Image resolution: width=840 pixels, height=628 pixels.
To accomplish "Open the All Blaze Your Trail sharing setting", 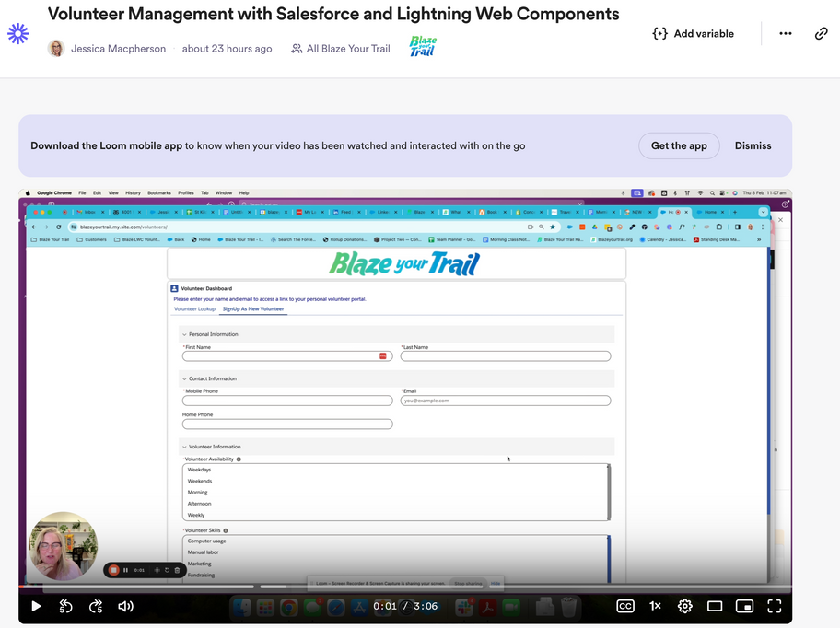I will pos(341,49).
